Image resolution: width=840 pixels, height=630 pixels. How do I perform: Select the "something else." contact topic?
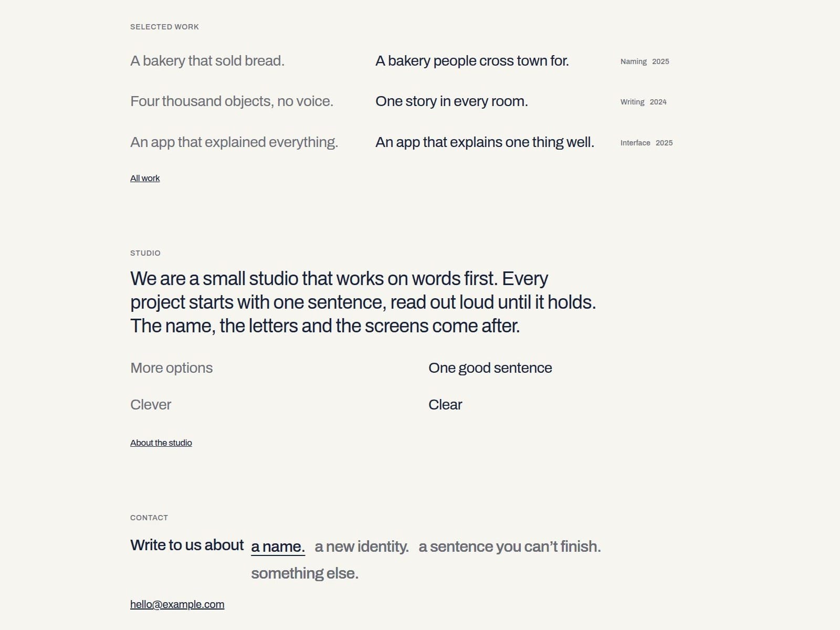pos(304,573)
